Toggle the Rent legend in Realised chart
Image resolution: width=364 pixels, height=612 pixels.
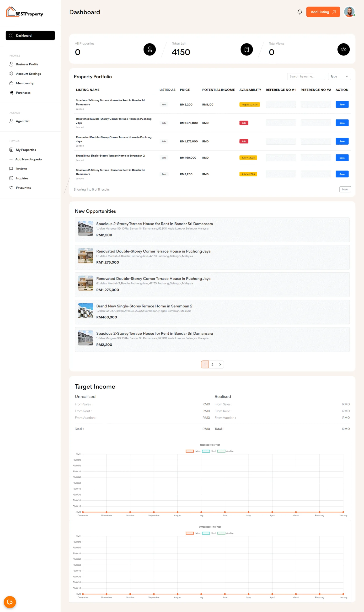click(209, 451)
